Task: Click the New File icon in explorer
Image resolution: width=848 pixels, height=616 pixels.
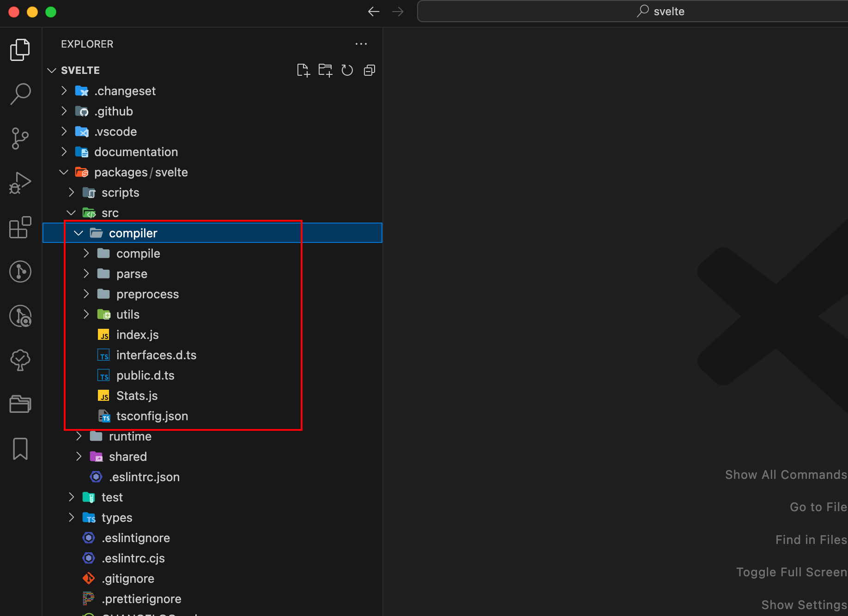Action: (x=303, y=70)
